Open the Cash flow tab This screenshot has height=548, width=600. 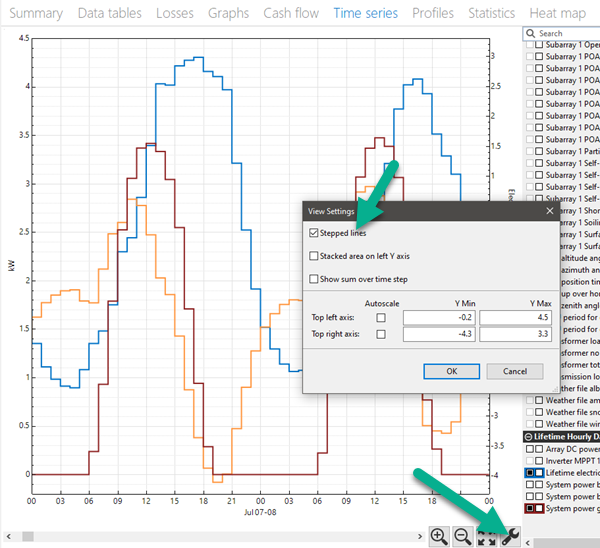pyautogui.click(x=291, y=13)
